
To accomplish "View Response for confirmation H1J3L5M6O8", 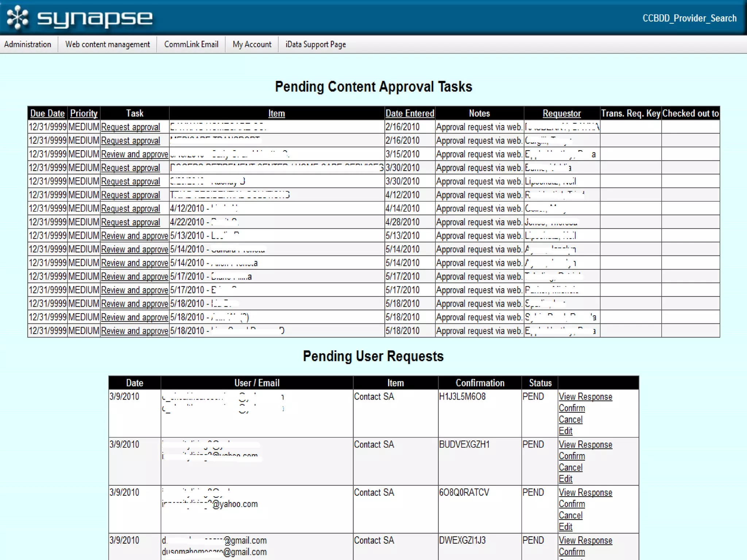I will click(585, 397).
